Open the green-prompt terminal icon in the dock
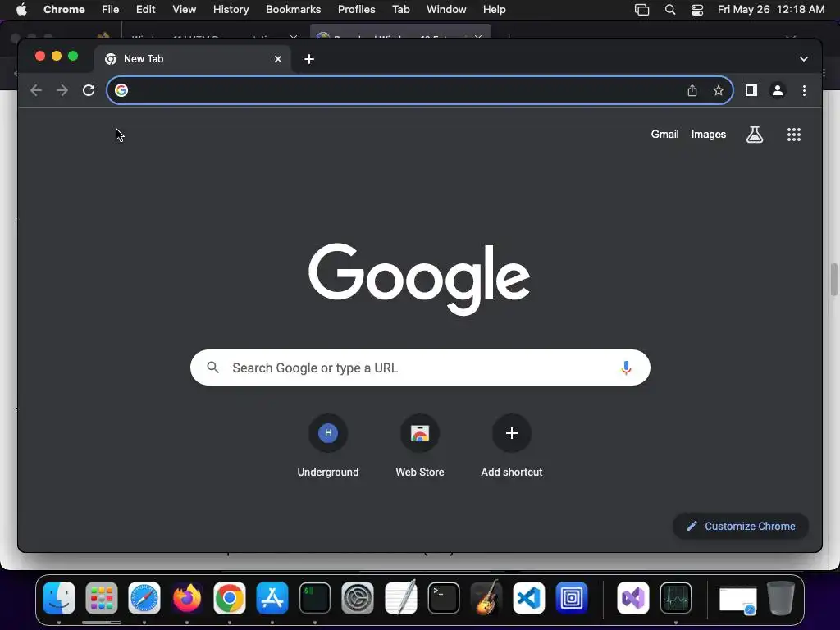The image size is (840, 630). pos(314,598)
